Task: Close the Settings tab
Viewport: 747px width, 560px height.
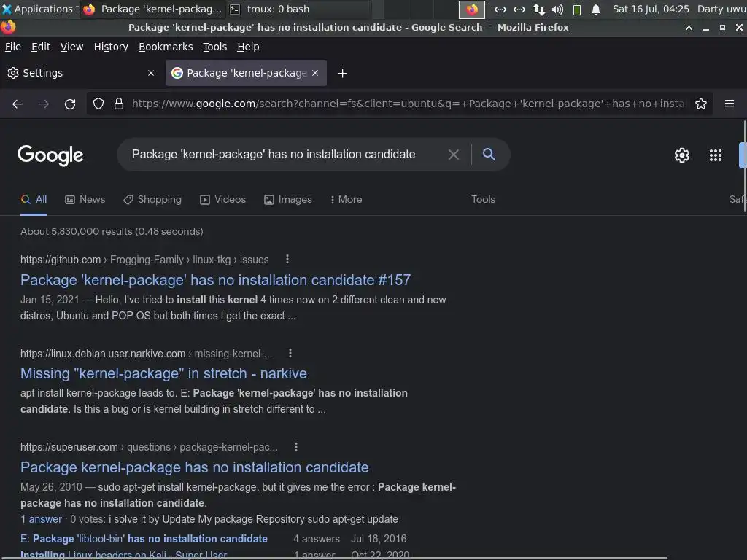Action: 151,73
